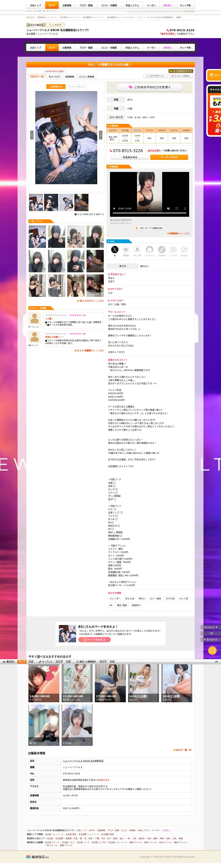Open 出勤情報 in the dark framed nav bar
The height and width of the screenshot is (868, 221).
[x=67, y=48]
